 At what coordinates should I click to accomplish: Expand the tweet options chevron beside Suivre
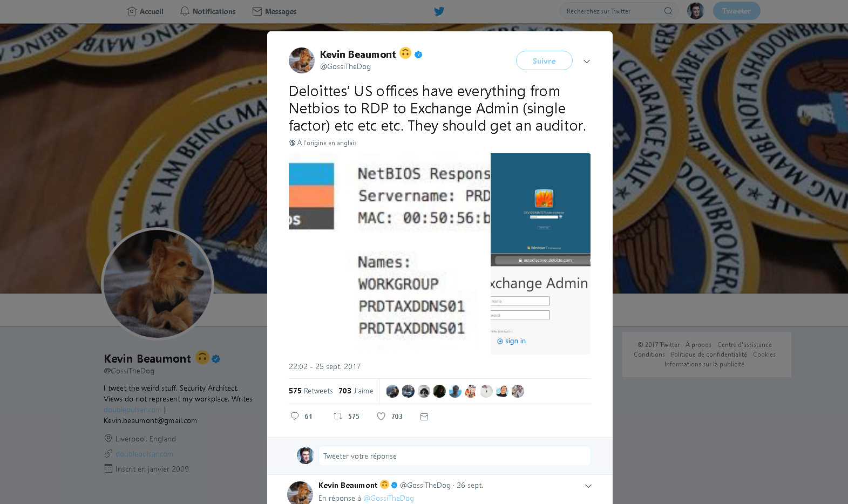click(x=587, y=61)
